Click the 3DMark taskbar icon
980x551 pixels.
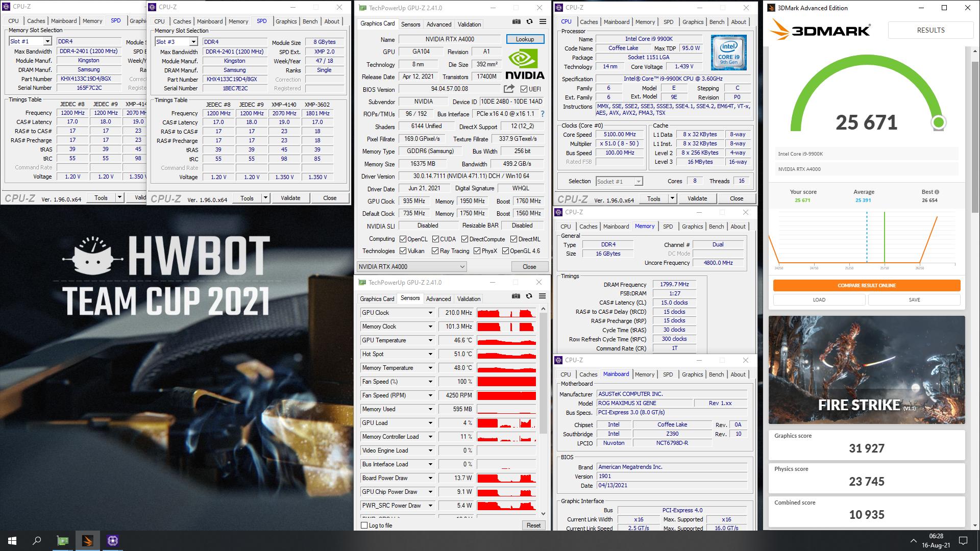point(88,541)
